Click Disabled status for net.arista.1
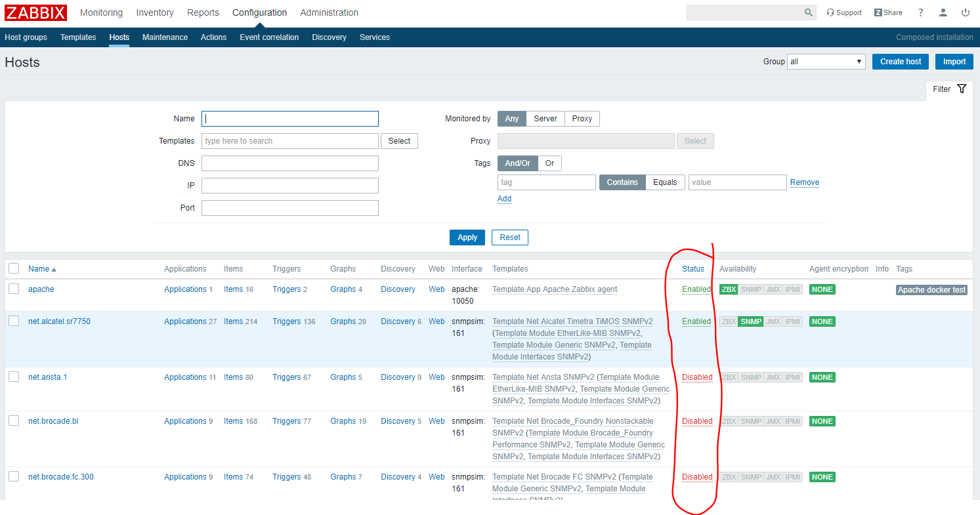The width and height of the screenshot is (980, 515). pos(697,377)
